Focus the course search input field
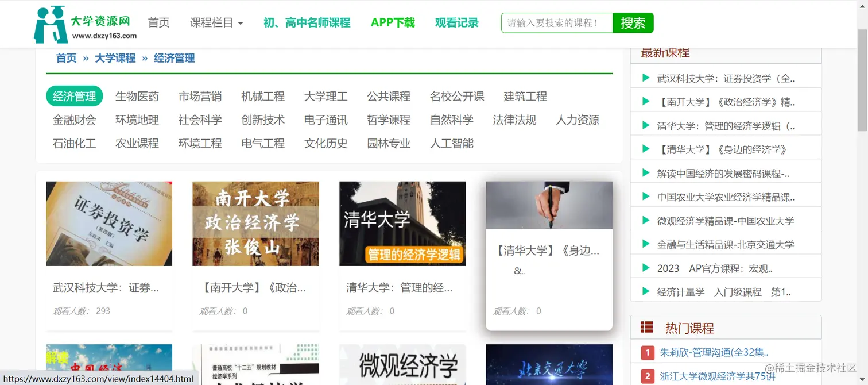 (x=557, y=23)
